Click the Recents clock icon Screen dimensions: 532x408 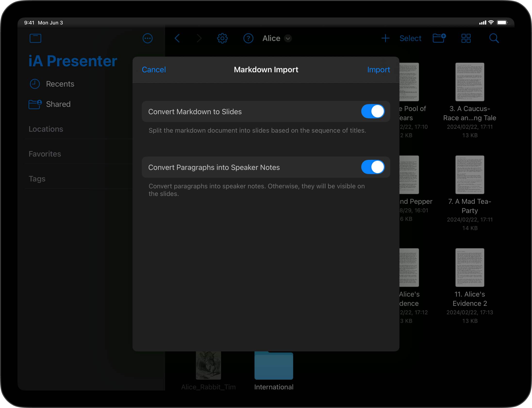pos(35,84)
